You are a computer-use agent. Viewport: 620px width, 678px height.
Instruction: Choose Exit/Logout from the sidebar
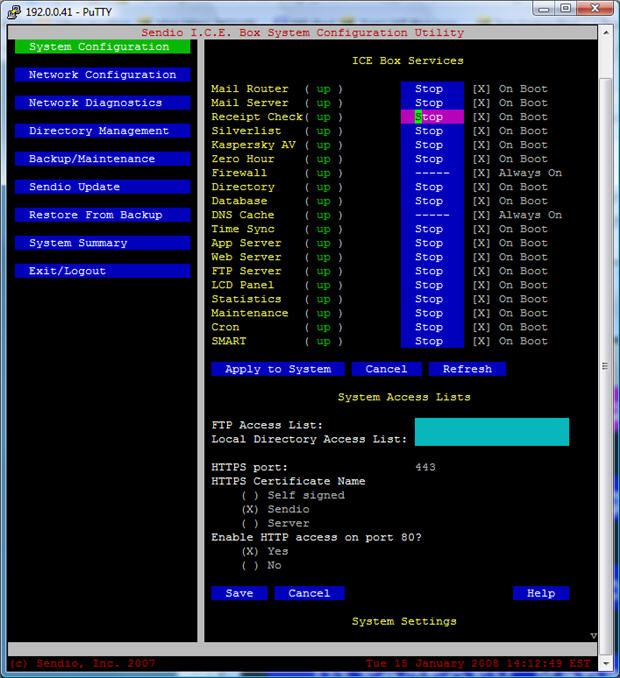click(102, 271)
